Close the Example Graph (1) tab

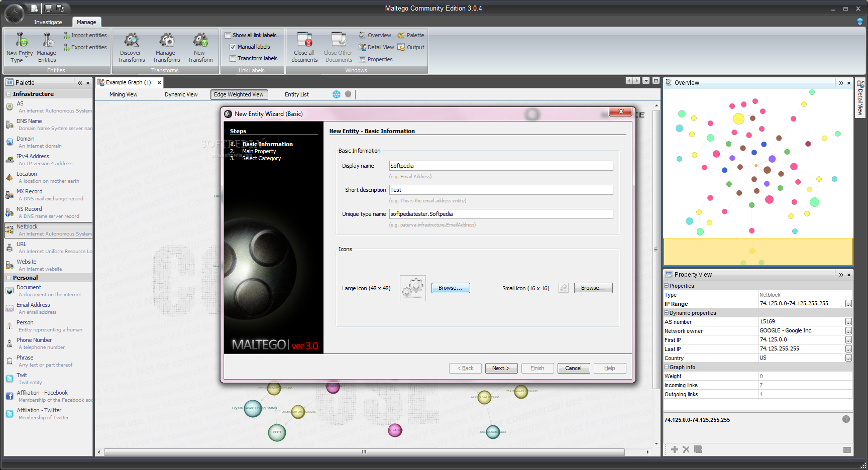(159, 82)
